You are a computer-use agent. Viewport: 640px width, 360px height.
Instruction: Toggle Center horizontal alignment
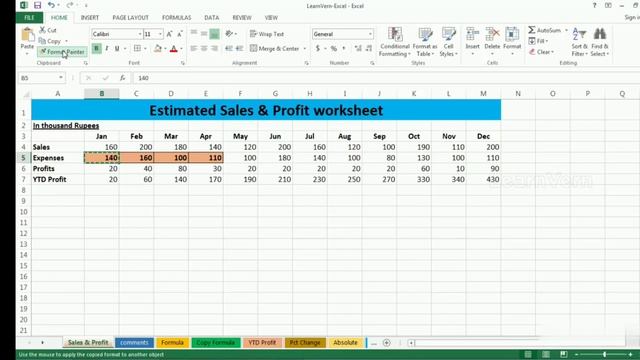pyautogui.click(x=204, y=49)
